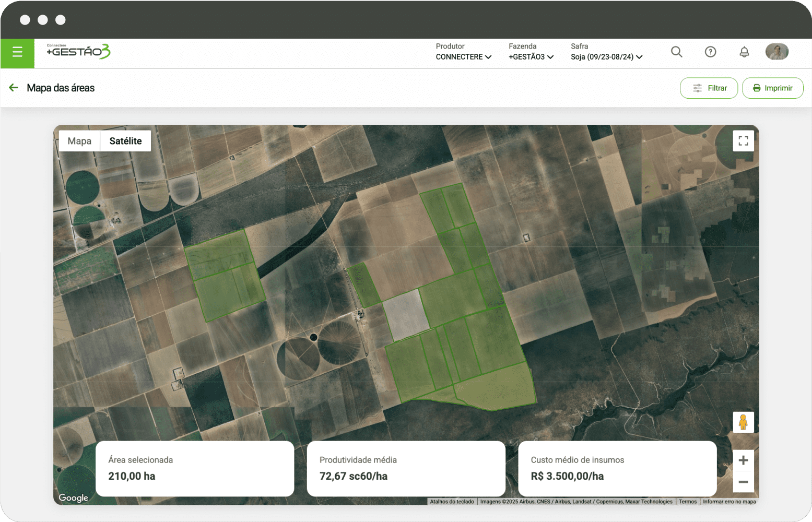Zoom out on the map
Screen dimensions: 812x522
point(743,482)
